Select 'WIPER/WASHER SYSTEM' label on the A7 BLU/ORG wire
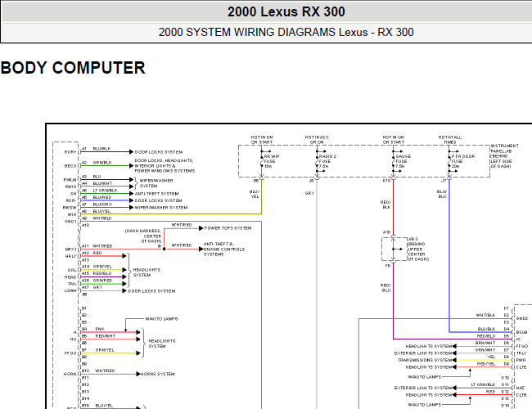532x409 pixels. 160,208
